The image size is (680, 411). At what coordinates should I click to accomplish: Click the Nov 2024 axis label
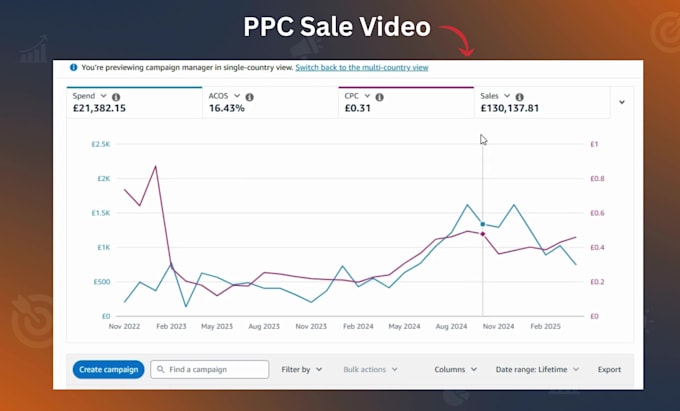(x=498, y=326)
